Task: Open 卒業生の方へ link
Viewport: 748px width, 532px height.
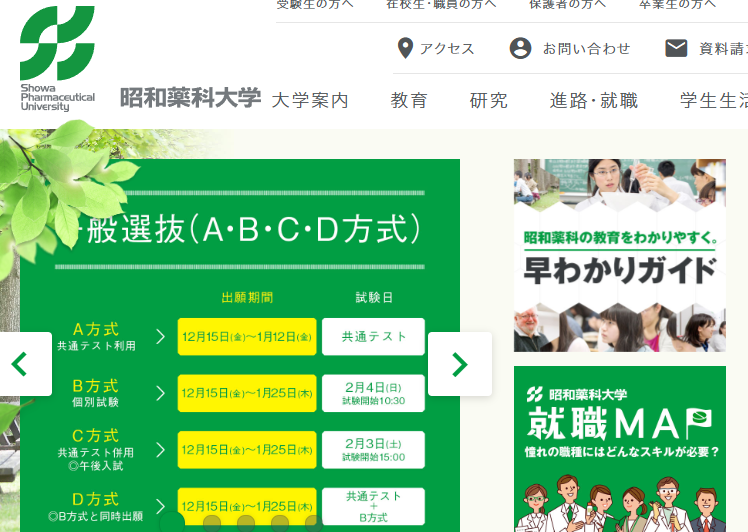Action: (x=677, y=5)
